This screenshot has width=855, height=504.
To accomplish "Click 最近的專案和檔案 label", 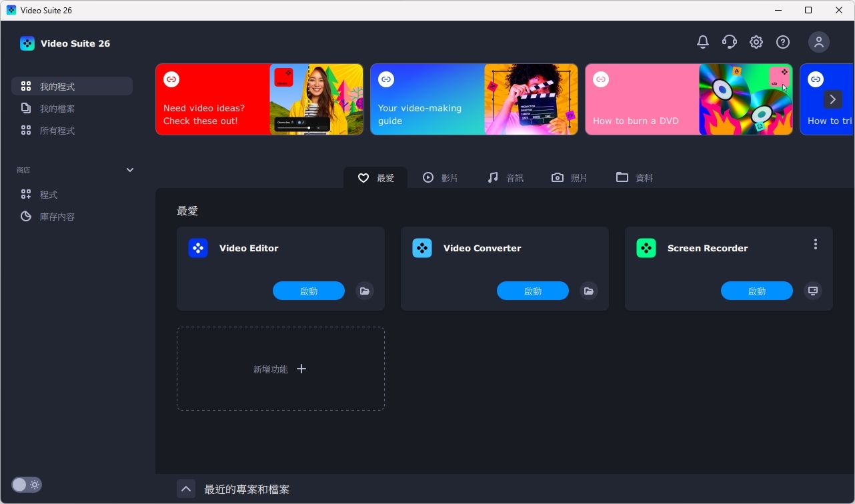I will point(247,489).
